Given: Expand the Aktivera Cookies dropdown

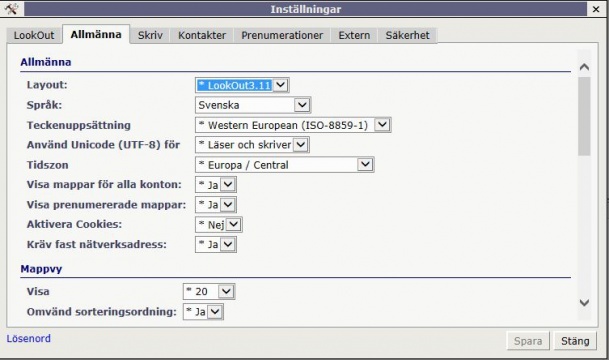Looking at the screenshot, I should 219,224.
